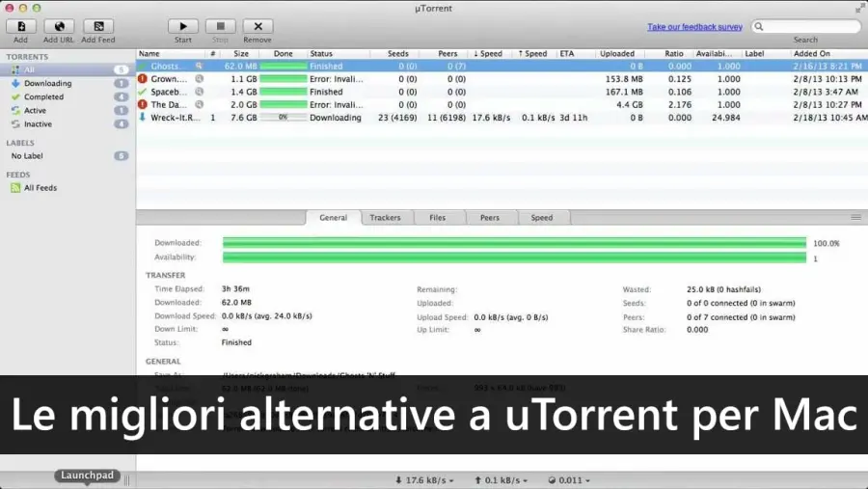
Task: Open the feedback survey link
Action: point(694,27)
